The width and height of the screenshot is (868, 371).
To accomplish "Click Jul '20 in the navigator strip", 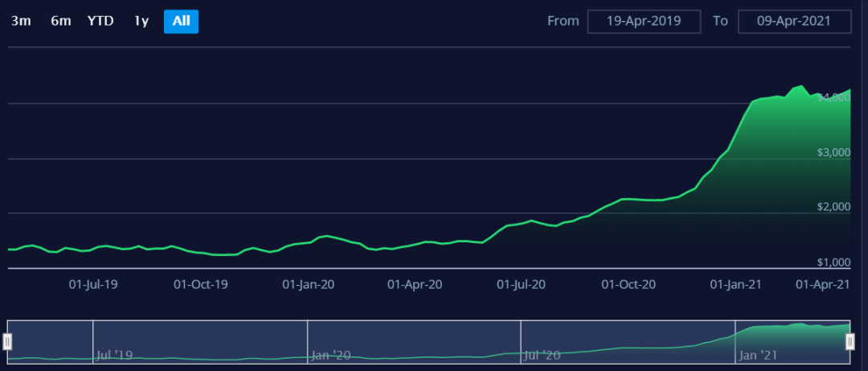I will tap(542, 355).
